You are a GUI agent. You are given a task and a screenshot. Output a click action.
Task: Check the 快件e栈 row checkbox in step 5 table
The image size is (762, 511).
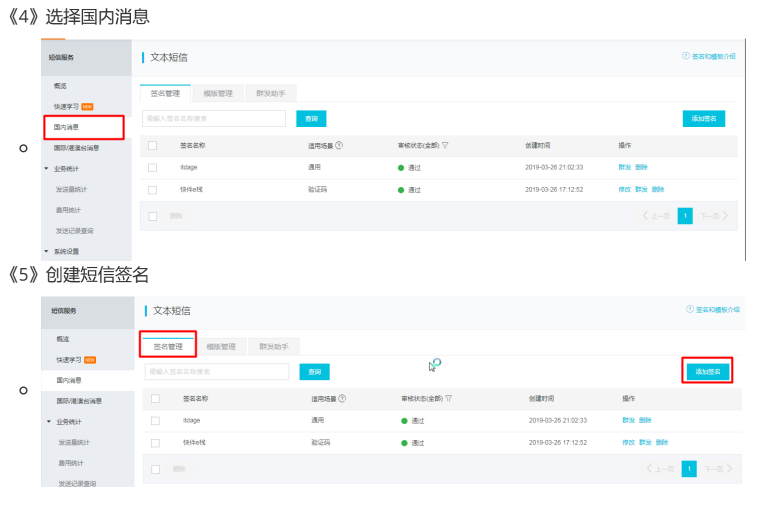point(156,443)
